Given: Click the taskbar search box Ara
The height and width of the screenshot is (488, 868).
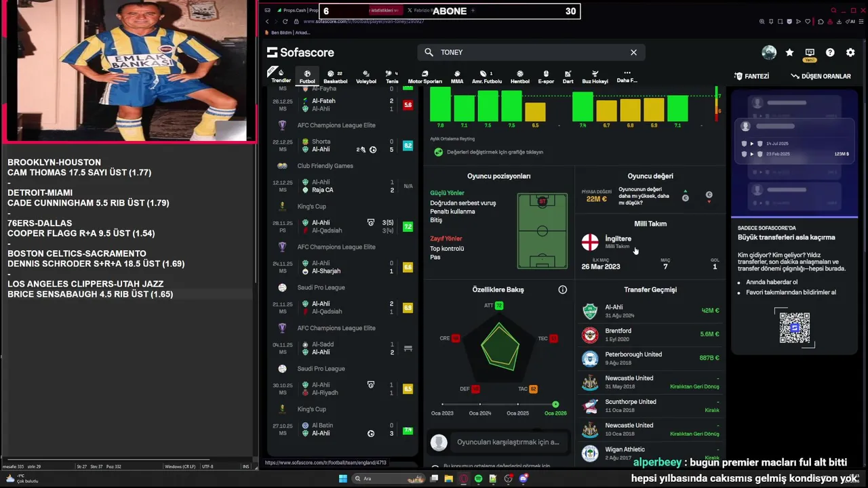Looking at the screenshot, I should [389, 479].
